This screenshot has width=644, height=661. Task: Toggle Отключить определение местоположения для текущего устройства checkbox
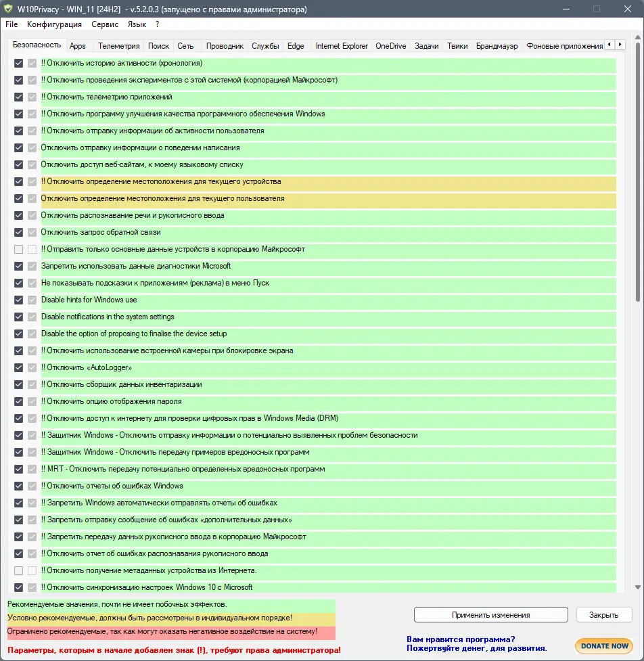coord(18,182)
